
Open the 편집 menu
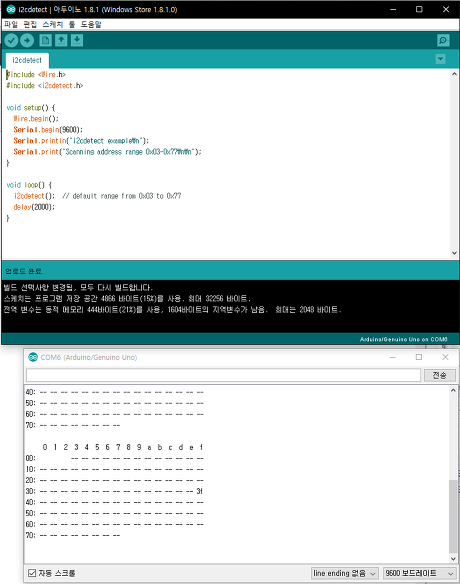click(30, 25)
